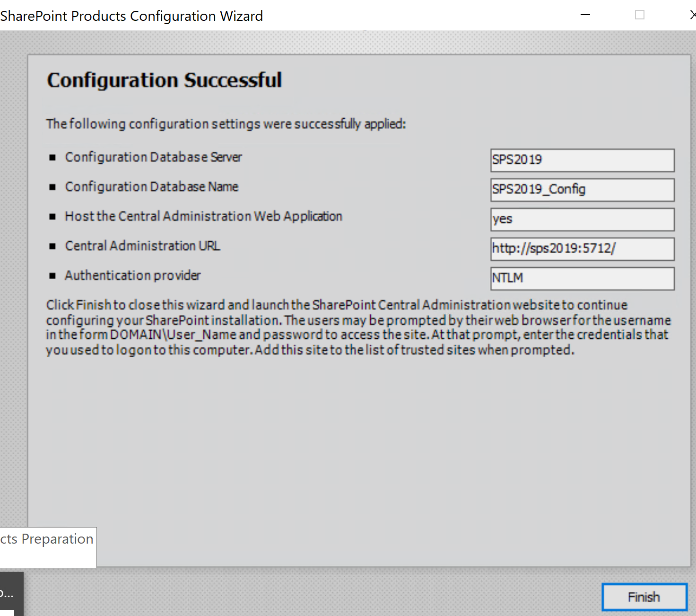
Task: Minimize the configuration wizard window
Action: (585, 15)
